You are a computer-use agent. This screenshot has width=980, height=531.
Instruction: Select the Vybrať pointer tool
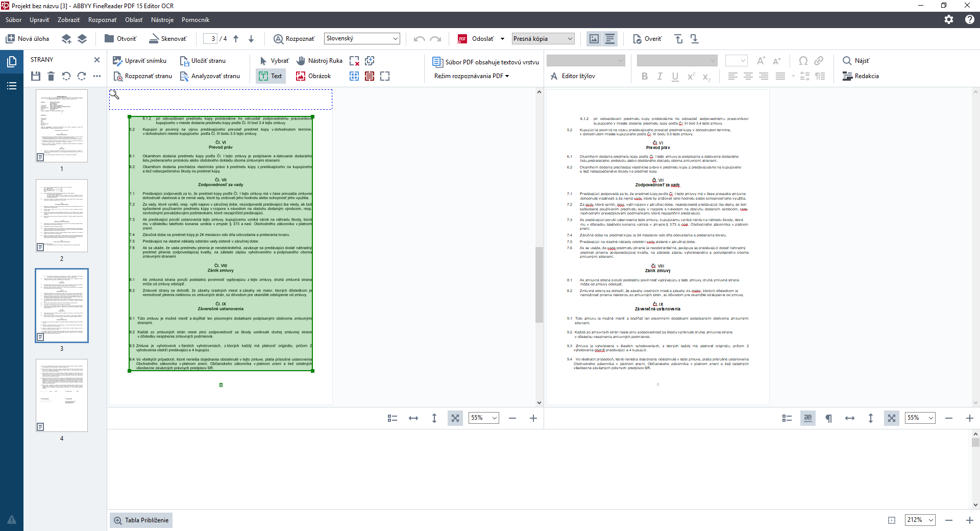tap(274, 61)
